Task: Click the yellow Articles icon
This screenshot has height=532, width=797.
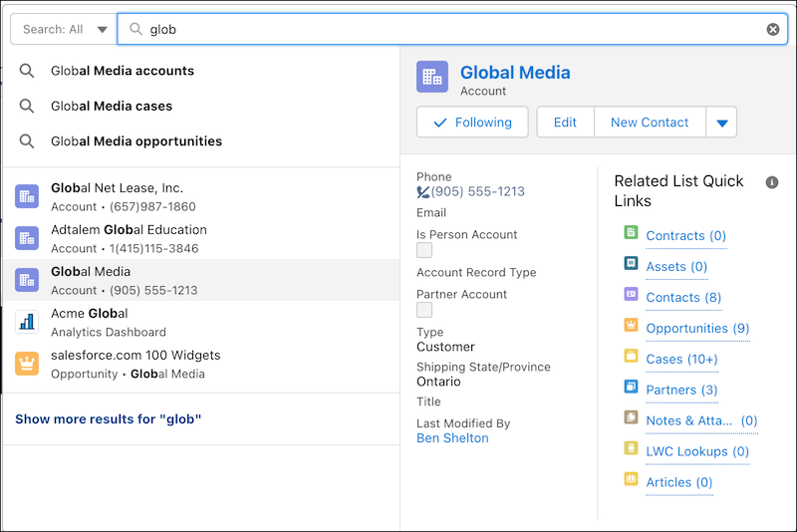Action: pos(631,478)
